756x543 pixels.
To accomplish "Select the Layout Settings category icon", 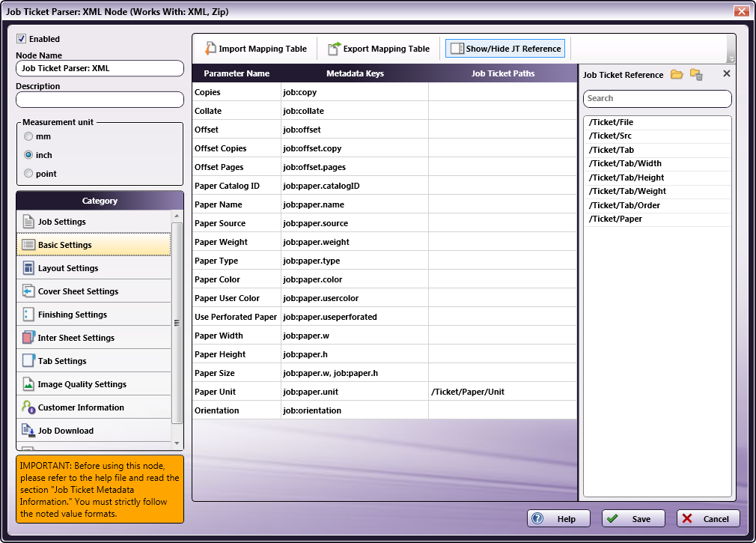I will click(x=28, y=268).
